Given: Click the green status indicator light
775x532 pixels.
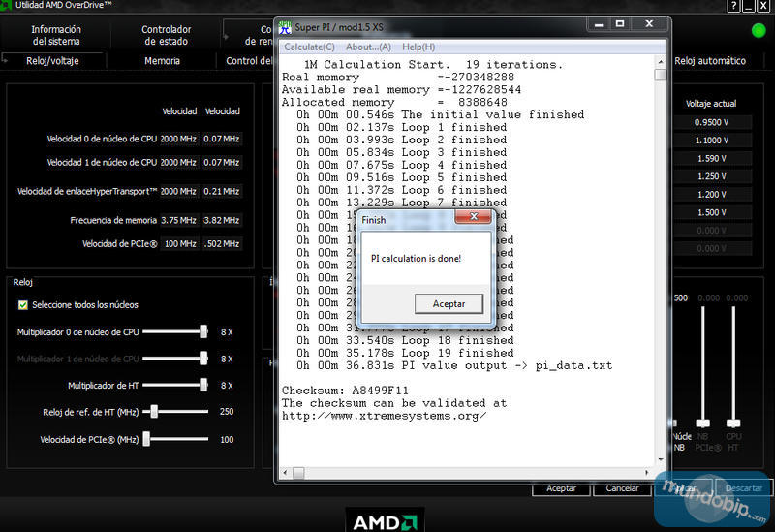Looking at the screenshot, I should tap(759, 31).
